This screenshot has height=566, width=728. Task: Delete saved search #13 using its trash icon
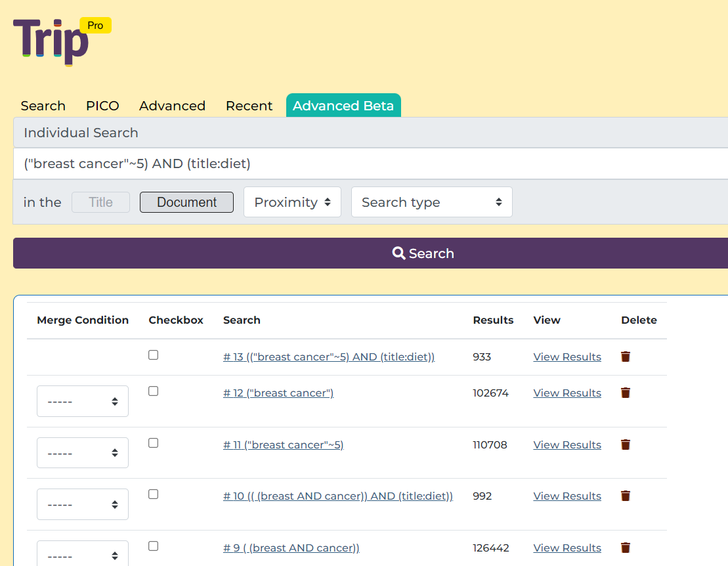click(x=625, y=357)
